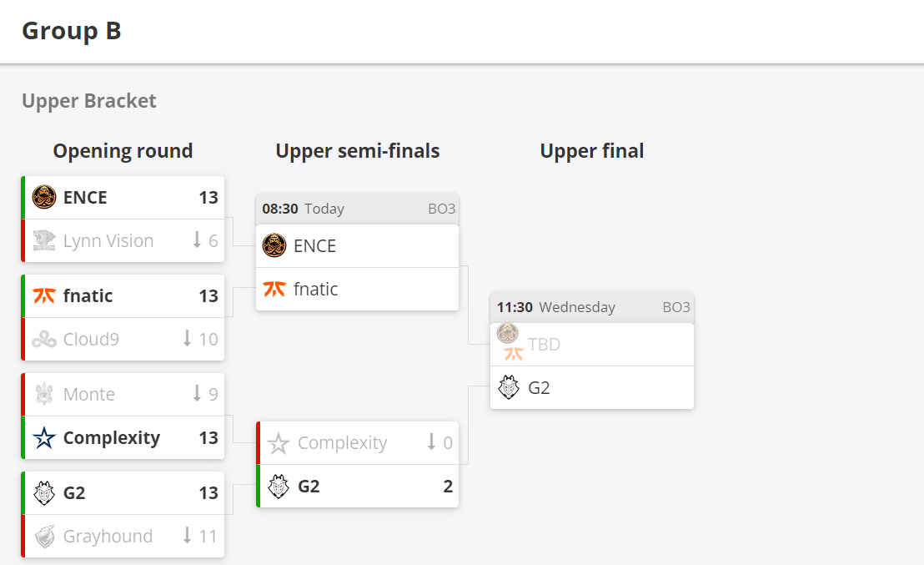924x565 pixels.
Task: Open the G2 winner row with score 2
Action: [357, 486]
